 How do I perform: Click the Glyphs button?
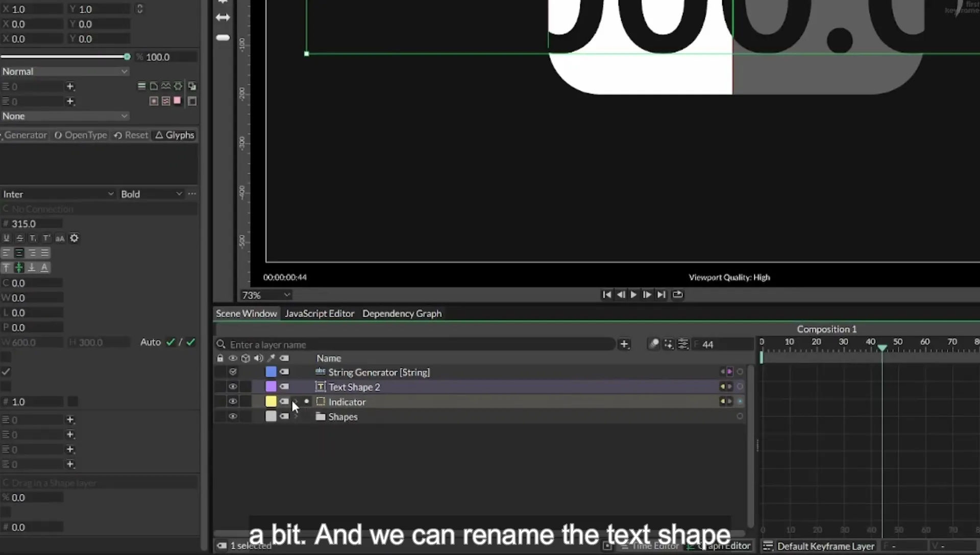point(175,135)
